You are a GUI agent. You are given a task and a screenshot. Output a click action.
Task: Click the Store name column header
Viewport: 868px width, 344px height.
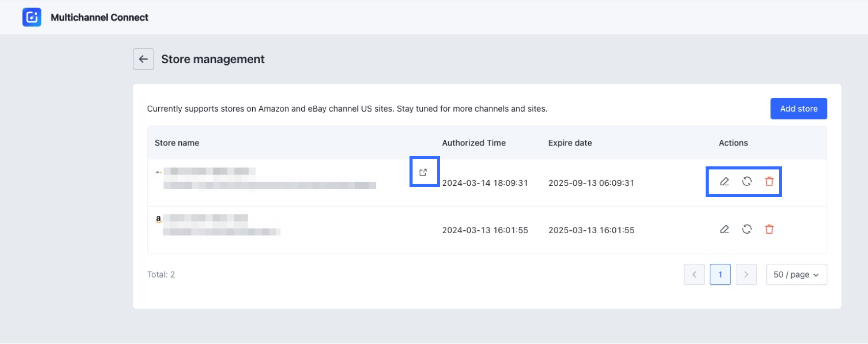point(177,143)
